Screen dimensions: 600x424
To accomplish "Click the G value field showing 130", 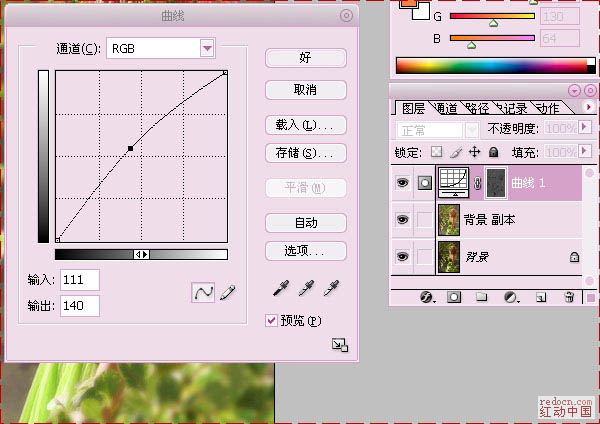I will coord(559,16).
